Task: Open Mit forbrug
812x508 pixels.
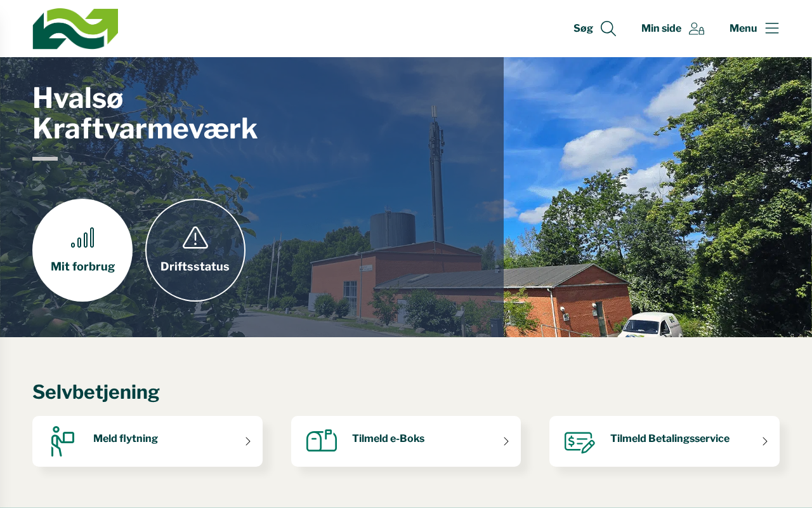Action: click(82, 250)
